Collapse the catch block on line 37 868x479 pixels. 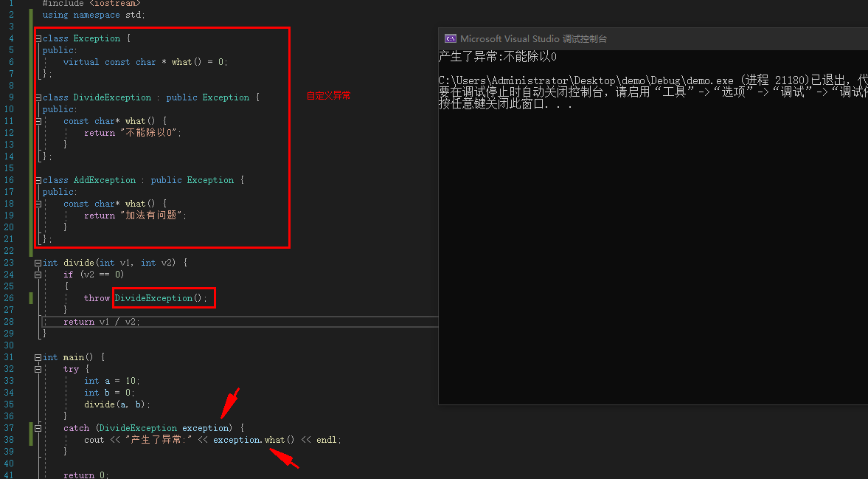38,428
